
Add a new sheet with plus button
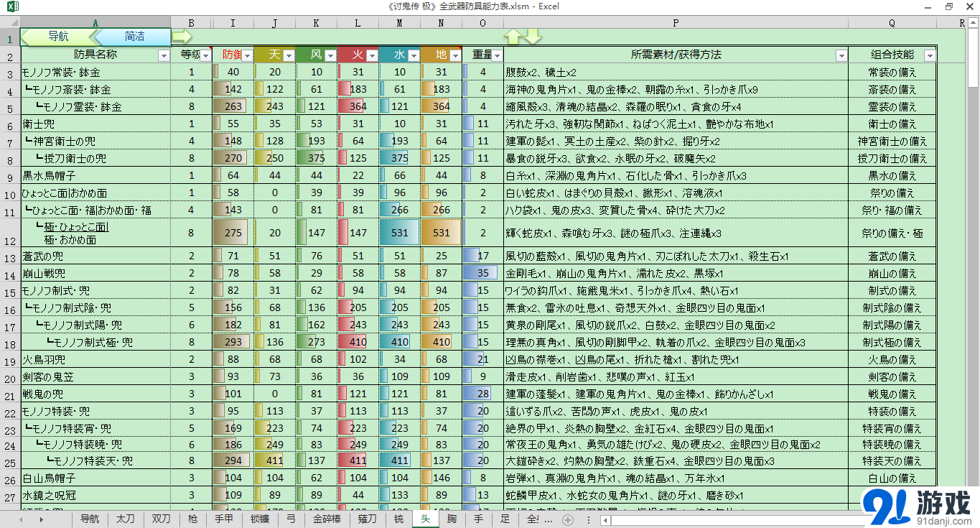(568, 519)
